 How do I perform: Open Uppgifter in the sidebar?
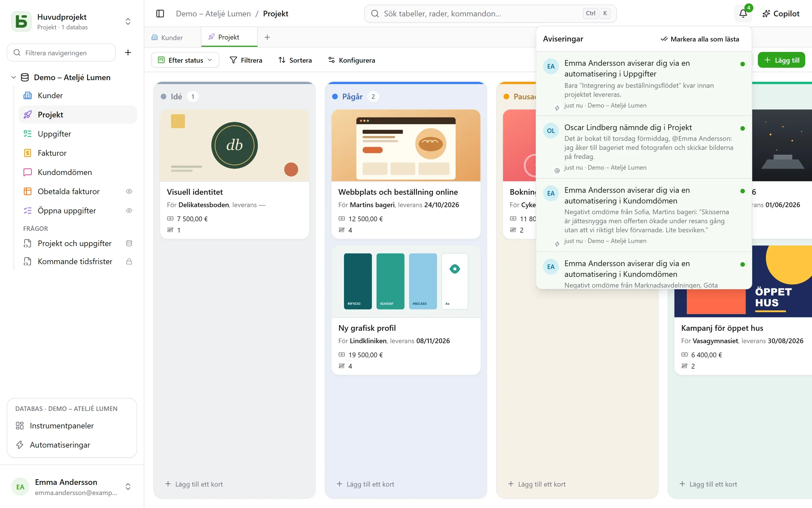[78, 134]
